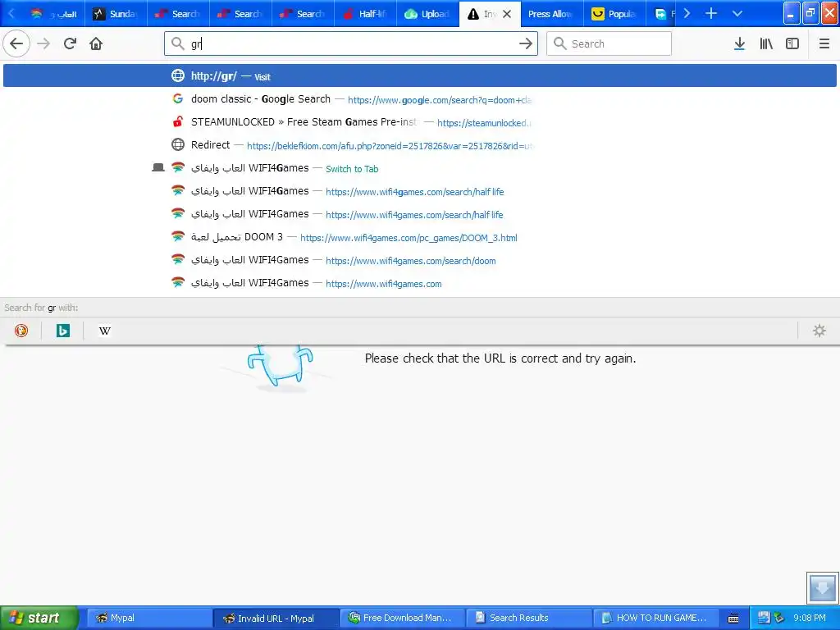Open search settings gear icon

tap(819, 331)
